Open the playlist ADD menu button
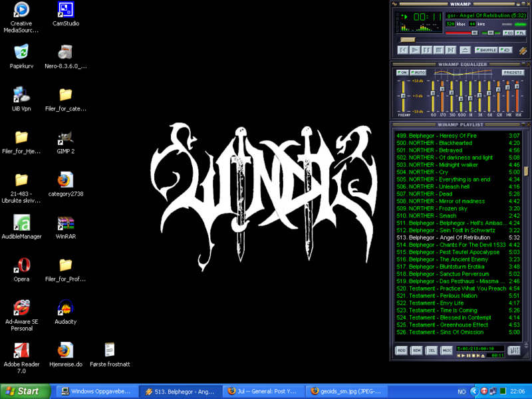The height and width of the screenshot is (399, 532). coord(402,350)
